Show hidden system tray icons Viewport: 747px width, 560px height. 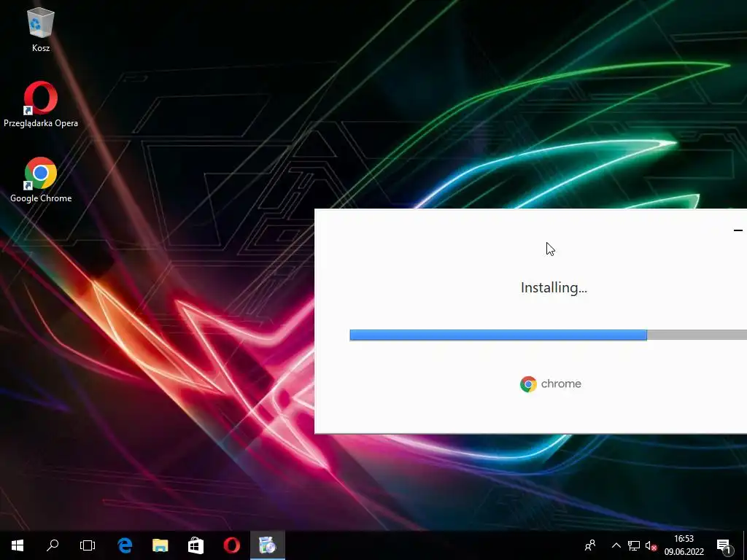[616, 545]
